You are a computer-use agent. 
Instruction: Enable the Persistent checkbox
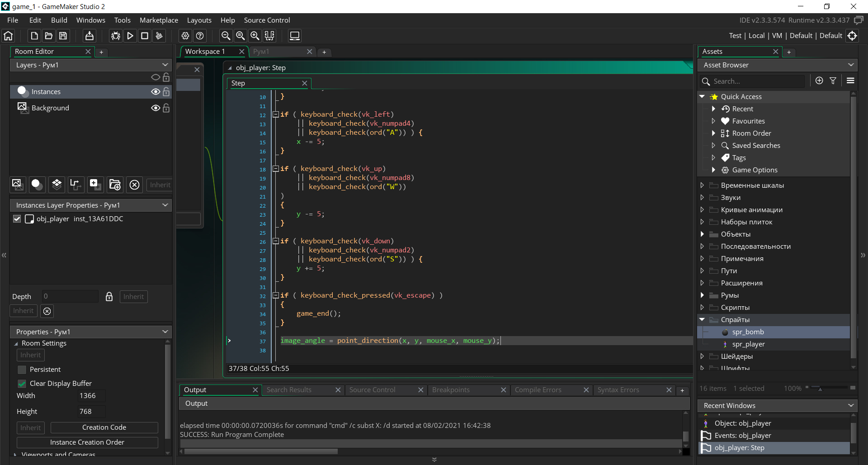point(22,370)
